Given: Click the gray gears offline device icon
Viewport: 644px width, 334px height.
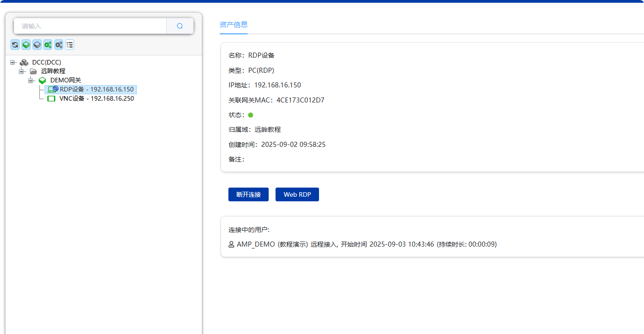Looking at the screenshot, I should 59,44.
